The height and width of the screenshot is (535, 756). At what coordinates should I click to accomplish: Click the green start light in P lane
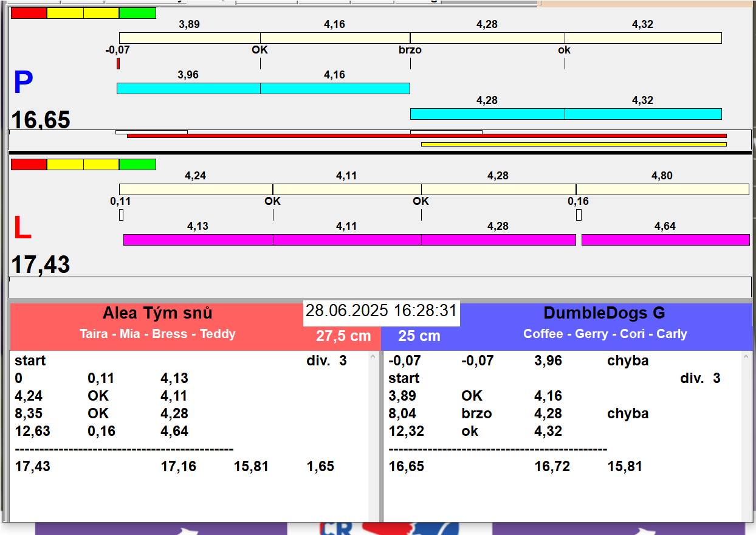137,13
